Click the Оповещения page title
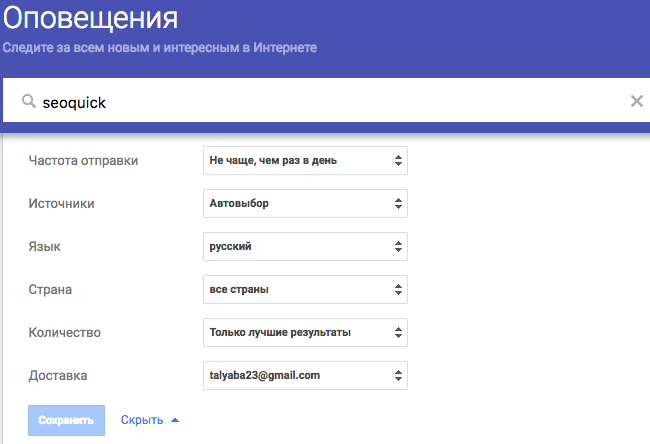This screenshot has width=650, height=444. [x=90, y=18]
